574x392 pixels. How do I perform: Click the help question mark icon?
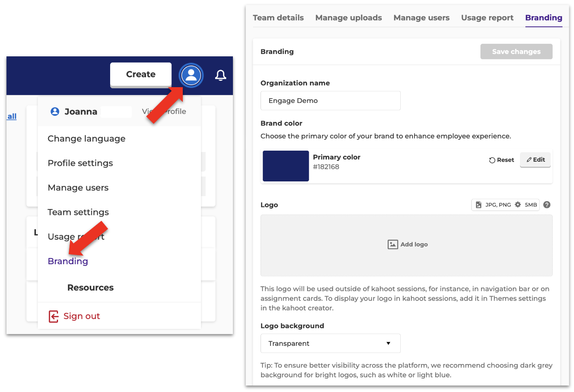[x=547, y=205]
